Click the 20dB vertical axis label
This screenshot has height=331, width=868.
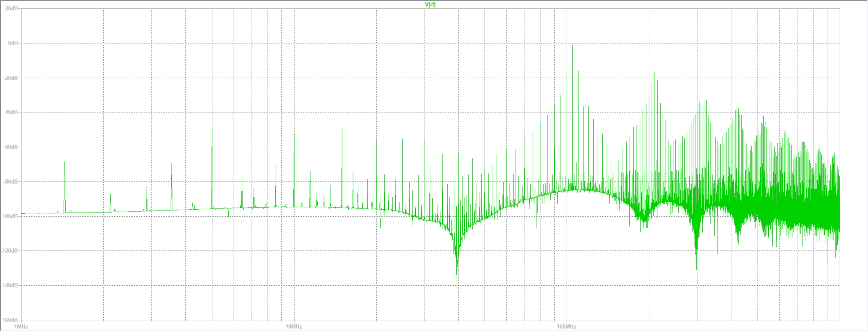pos(11,8)
